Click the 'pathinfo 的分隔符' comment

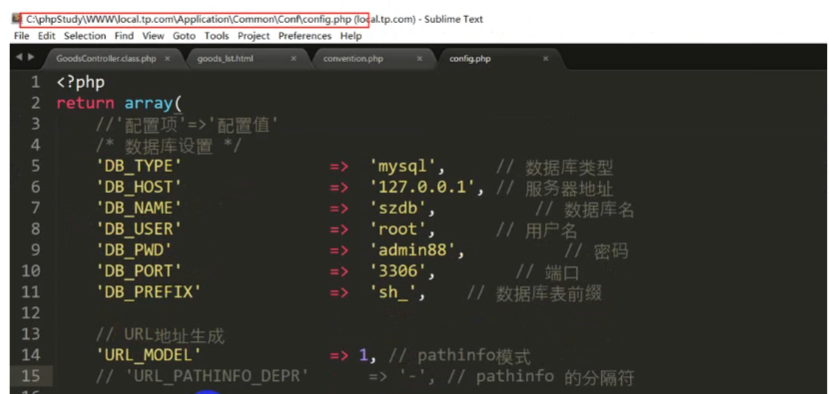555,377
